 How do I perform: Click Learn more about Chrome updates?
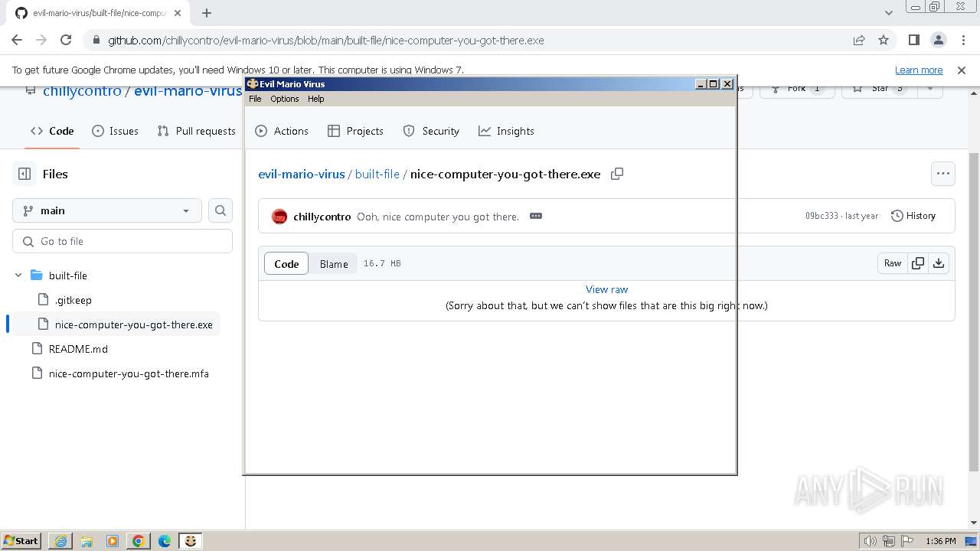point(919,70)
